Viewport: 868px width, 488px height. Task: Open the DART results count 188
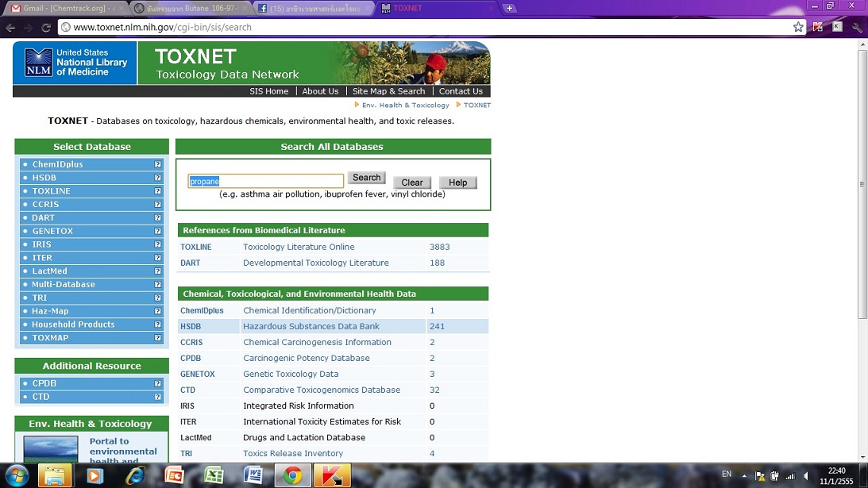437,263
